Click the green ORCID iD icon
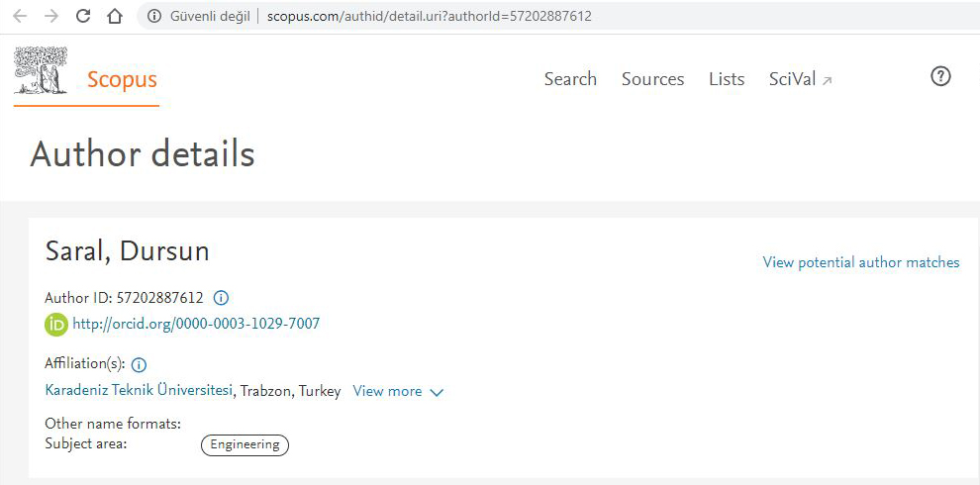980x485 pixels. 56,325
